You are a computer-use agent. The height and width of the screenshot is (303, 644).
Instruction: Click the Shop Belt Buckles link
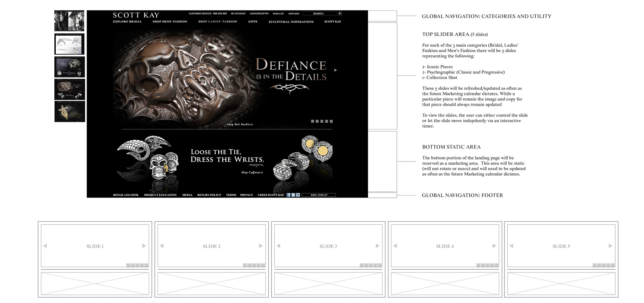[240, 124]
